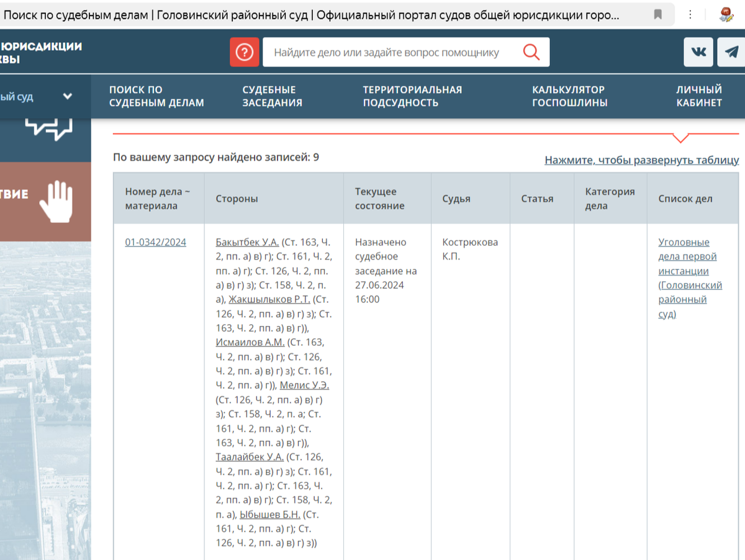The image size is (745, 560).
Task: Click the speech bubbles icon in sidebar
Action: tap(49, 129)
